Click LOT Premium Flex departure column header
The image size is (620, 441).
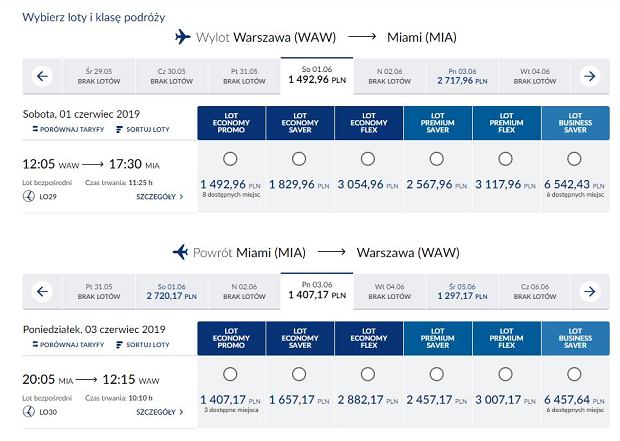pyautogui.click(x=506, y=123)
